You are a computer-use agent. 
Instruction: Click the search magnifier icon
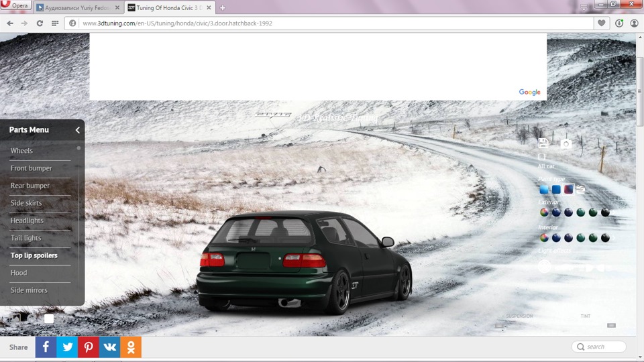580,347
